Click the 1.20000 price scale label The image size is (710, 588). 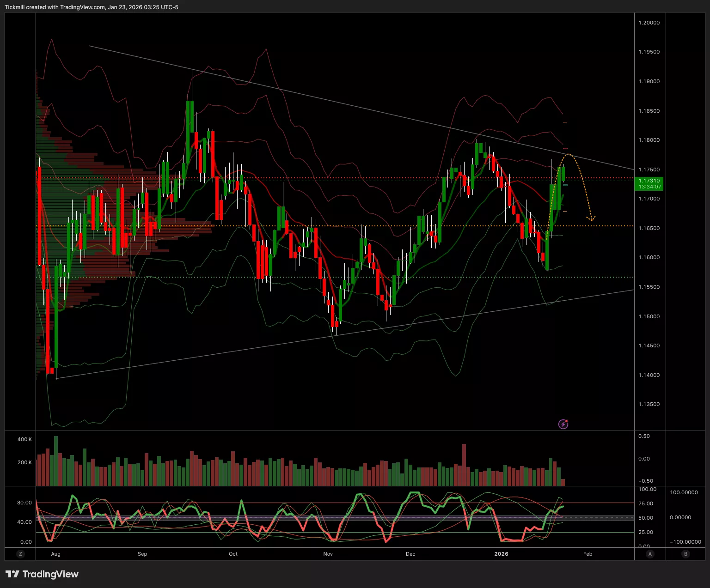[x=649, y=23]
